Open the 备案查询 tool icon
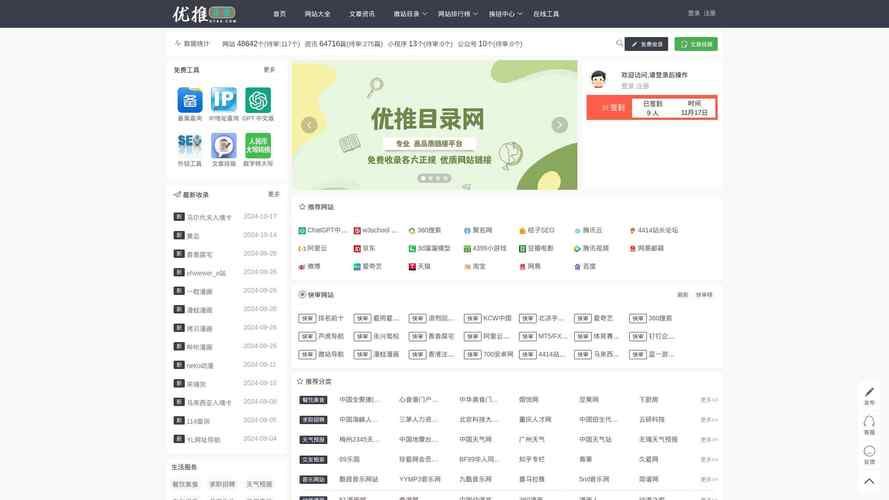 point(189,100)
